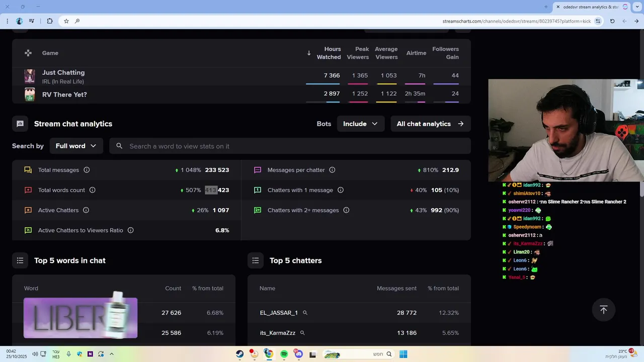The width and height of the screenshot is (644, 362).
Task: Click the Total words count info icon
Action: [92, 190]
